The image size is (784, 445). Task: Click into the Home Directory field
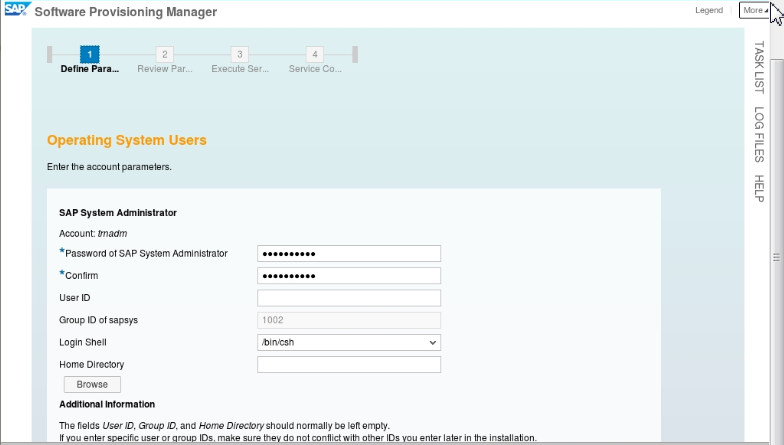click(x=349, y=364)
